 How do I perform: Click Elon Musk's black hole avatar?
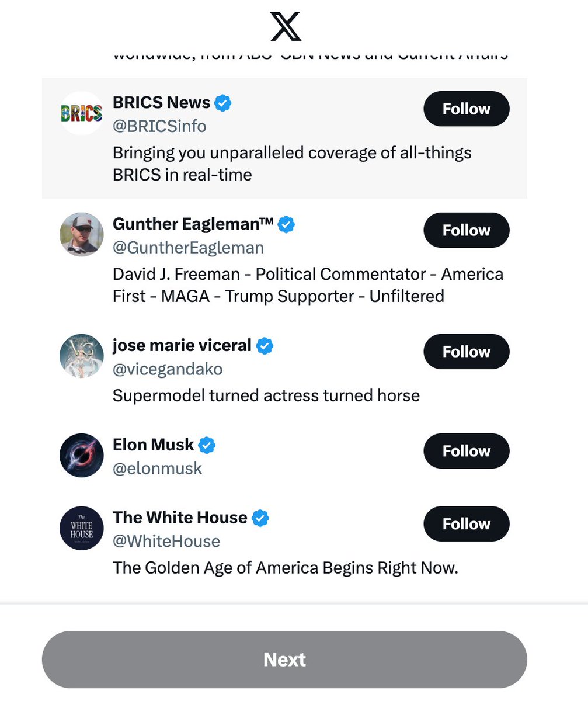pos(82,456)
